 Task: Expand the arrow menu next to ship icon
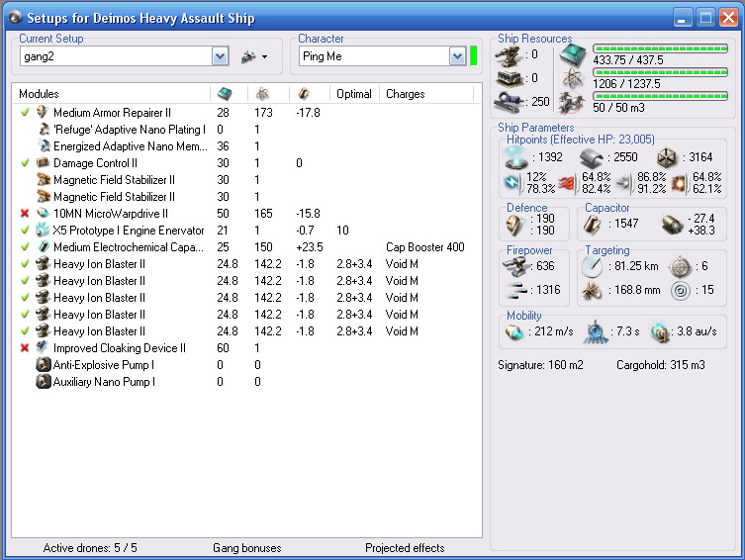[265, 57]
